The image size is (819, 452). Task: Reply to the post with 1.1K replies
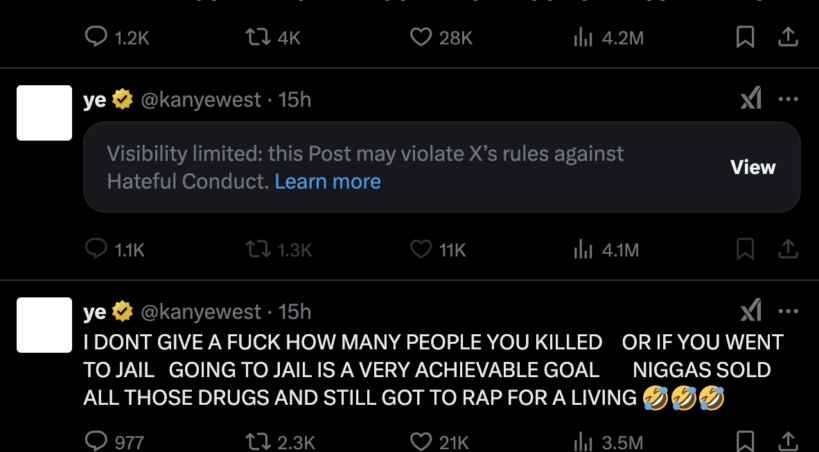[x=97, y=250]
